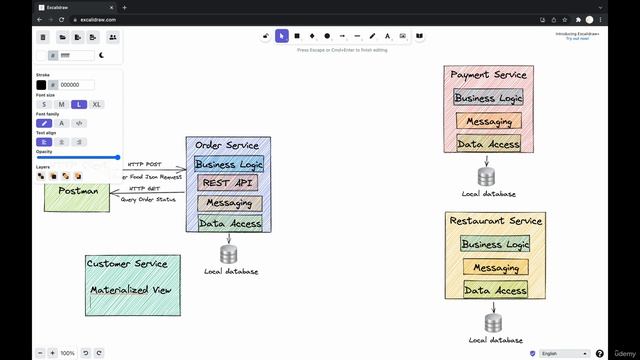Image resolution: width=640 pixels, height=360 pixels.
Task: Select the selection arrow tool
Action: click(282, 36)
